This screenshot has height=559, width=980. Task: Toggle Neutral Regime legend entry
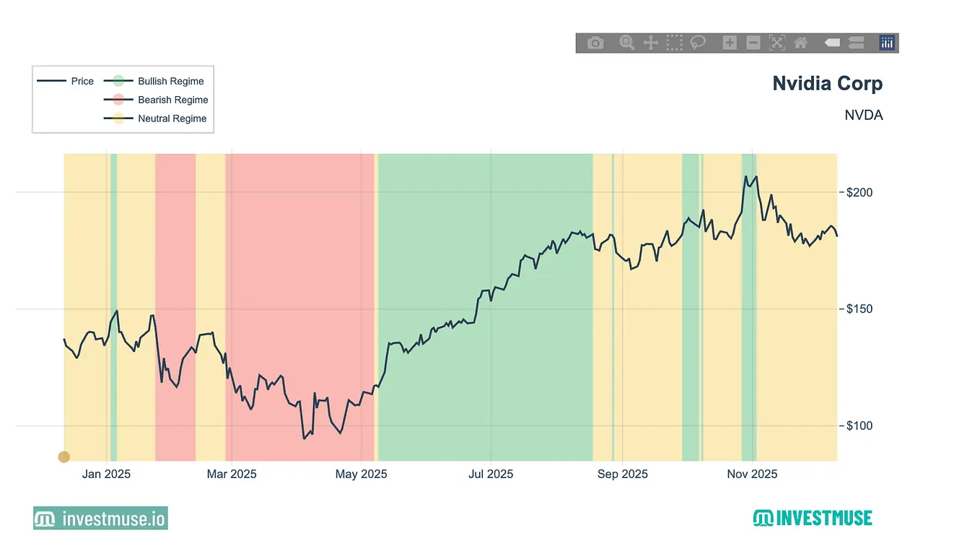(x=155, y=118)
